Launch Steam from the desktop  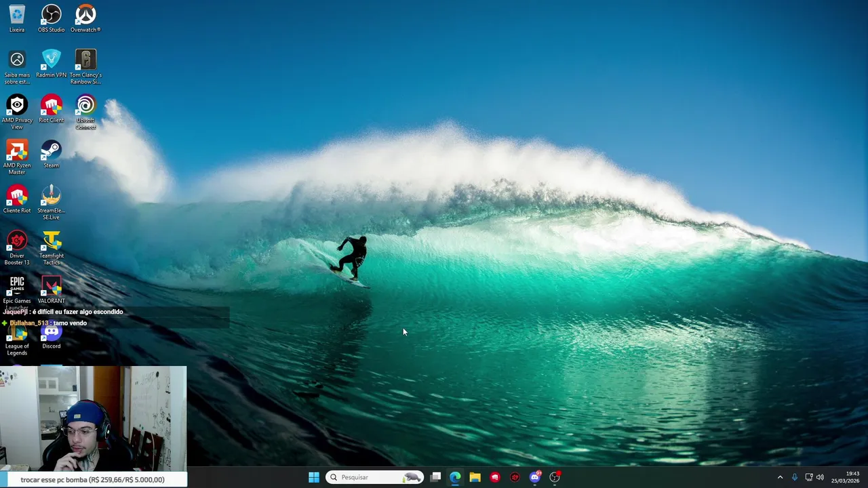(x=51, y=155)
